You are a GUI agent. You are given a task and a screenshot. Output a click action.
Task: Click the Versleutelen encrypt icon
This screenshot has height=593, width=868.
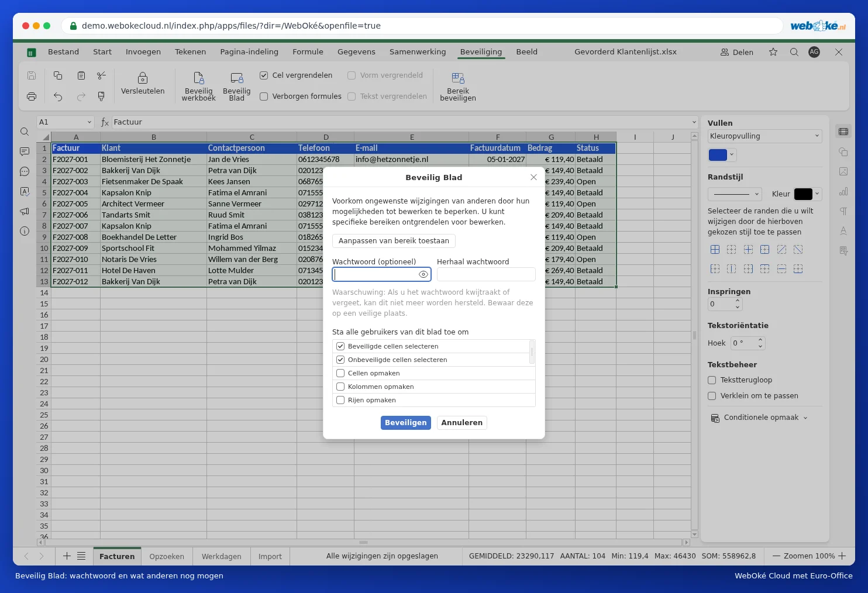[x=142, y=78]
